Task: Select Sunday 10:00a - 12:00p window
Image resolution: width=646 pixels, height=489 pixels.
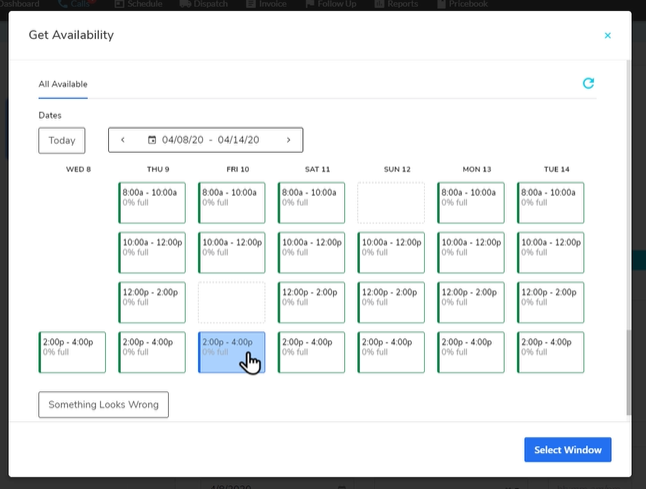Action: point(391,252)
